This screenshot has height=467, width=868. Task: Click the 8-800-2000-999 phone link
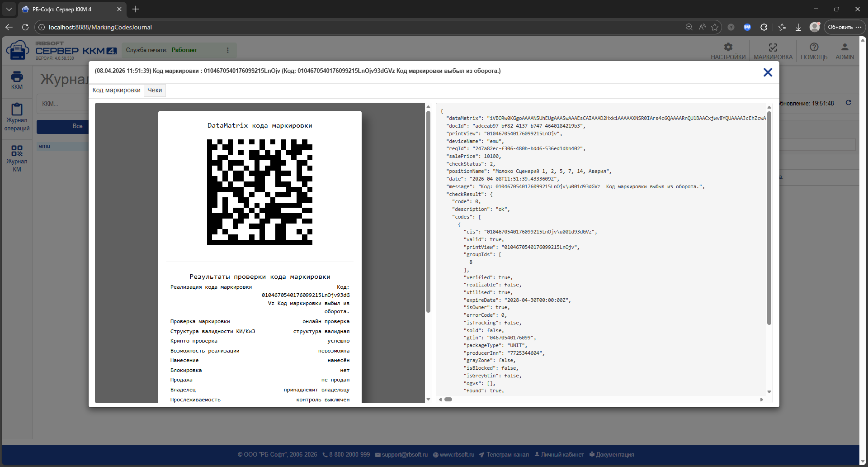(346, 454)
